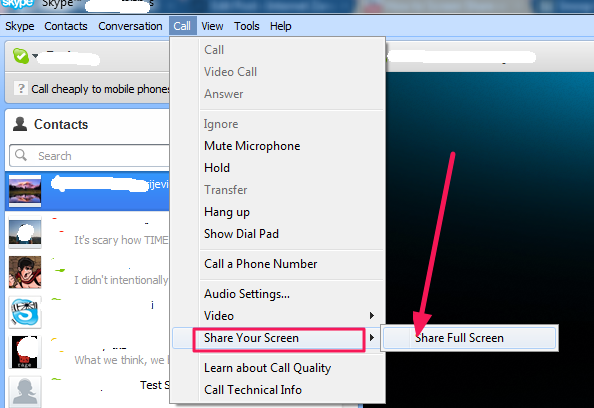Click the disabled Answer entry
This screenshot has width=594, height=408.
coord(224,94)
